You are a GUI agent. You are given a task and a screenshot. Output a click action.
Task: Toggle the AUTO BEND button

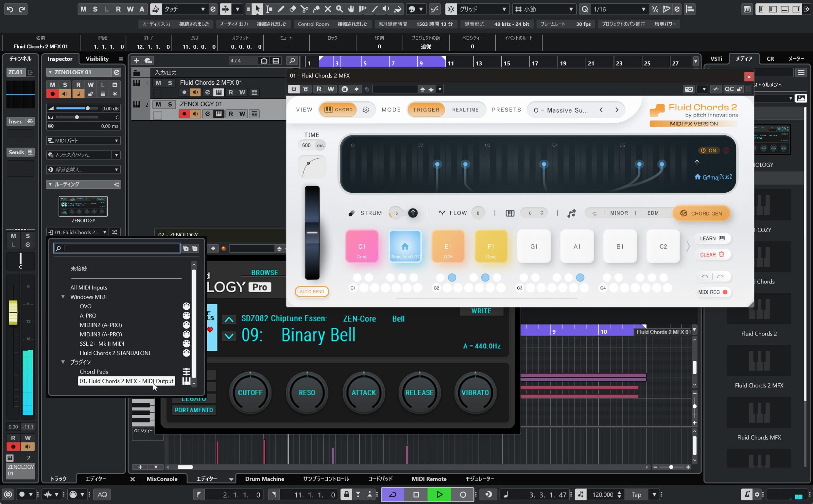click(312, 292)
